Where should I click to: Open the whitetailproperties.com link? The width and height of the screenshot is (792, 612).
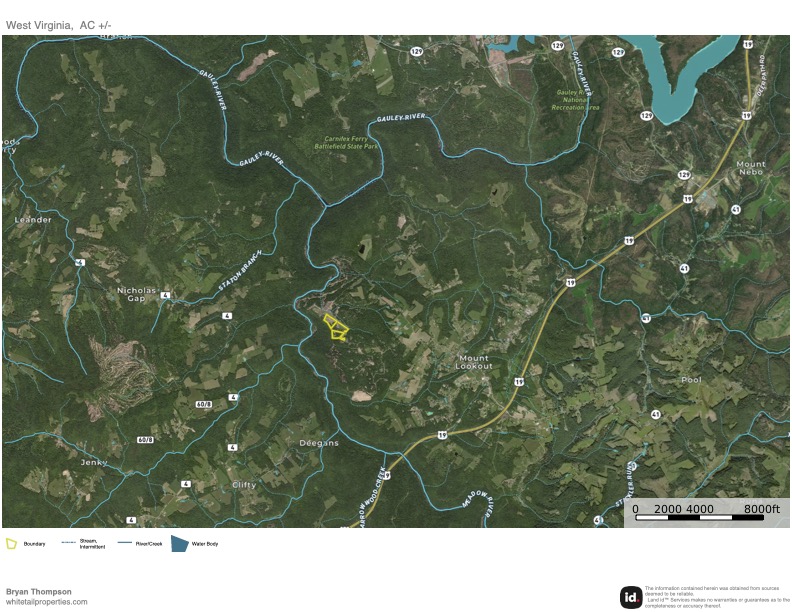[x=46, y=602]
